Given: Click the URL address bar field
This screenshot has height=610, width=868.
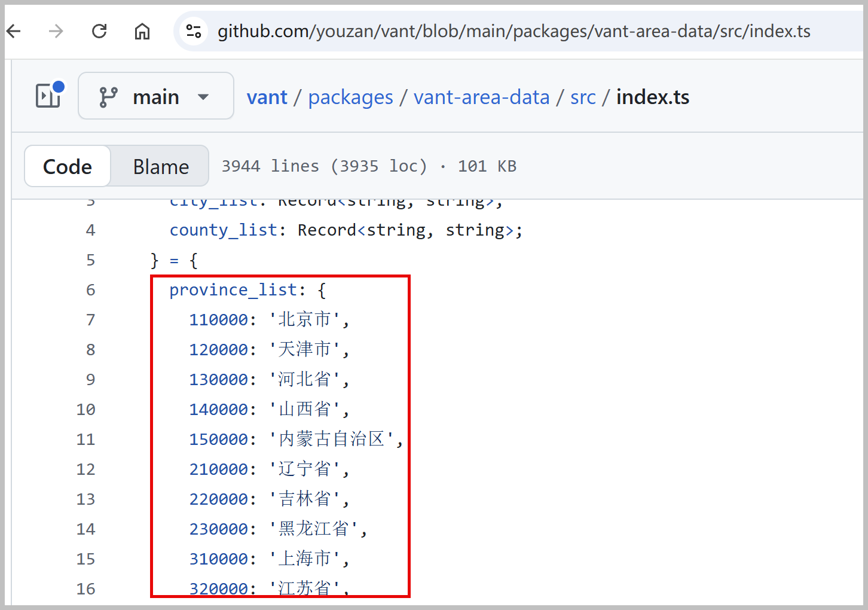Looking at the screenshot, I should (x=514, y=31).
